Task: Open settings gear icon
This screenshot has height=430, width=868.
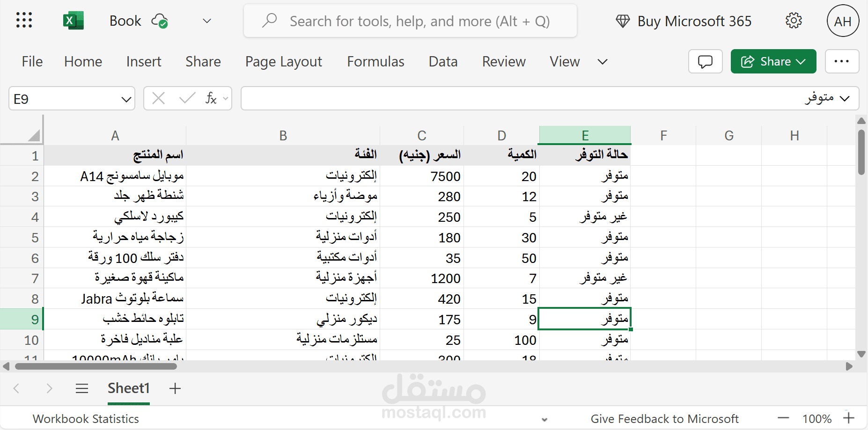Action: pos(794,21)
